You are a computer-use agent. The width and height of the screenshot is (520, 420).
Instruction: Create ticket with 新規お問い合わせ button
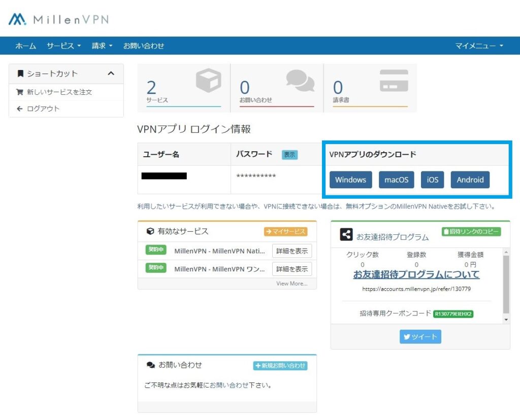coord(280,366)
